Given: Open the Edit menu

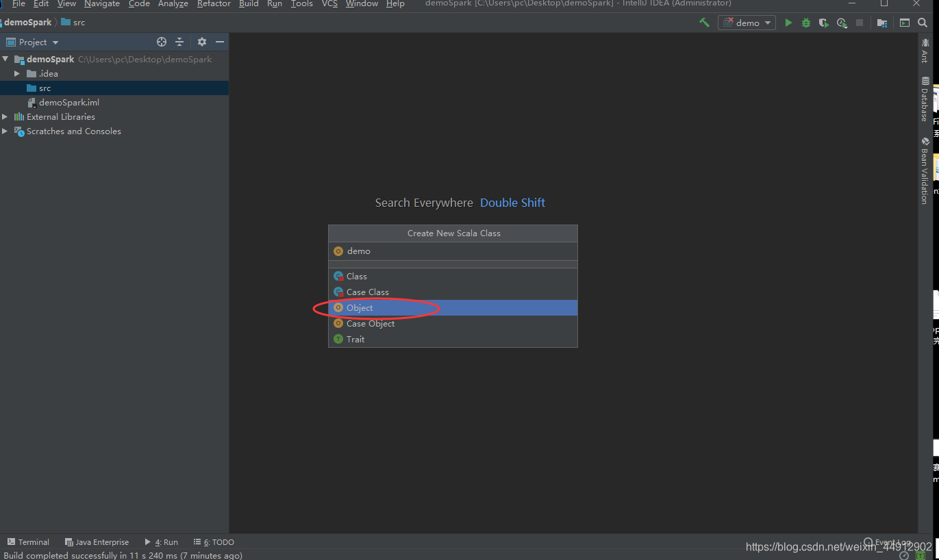Looking at the screenshot, I should click(x=41, y=3).
